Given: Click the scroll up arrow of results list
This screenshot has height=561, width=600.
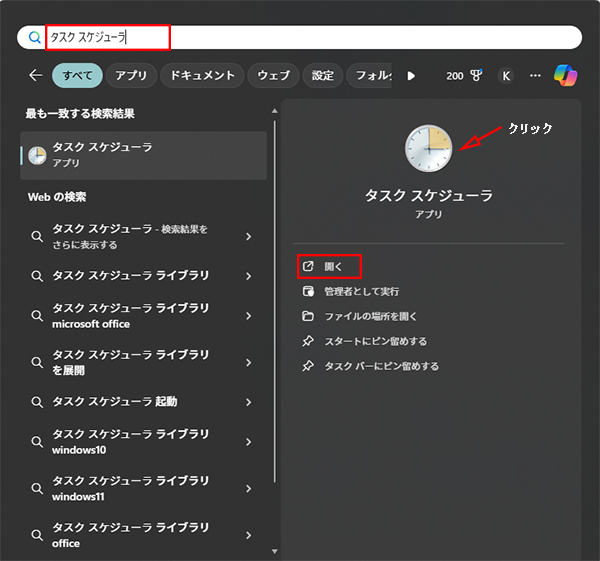Looking at the screenshot, I should 274,111.
